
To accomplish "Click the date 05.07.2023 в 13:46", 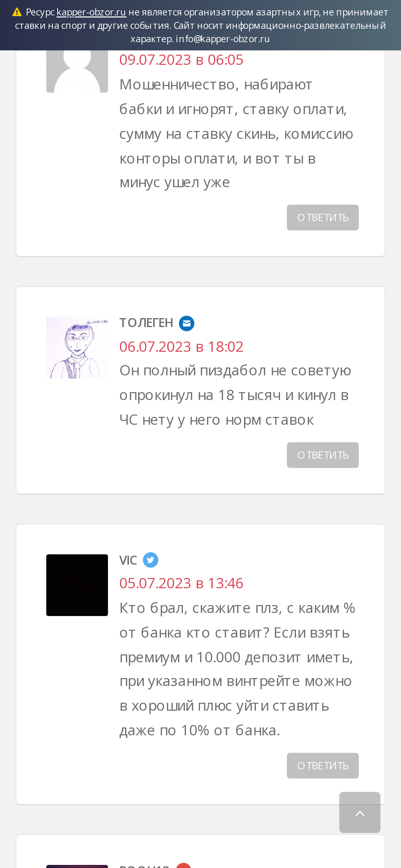I will [181, 583].
